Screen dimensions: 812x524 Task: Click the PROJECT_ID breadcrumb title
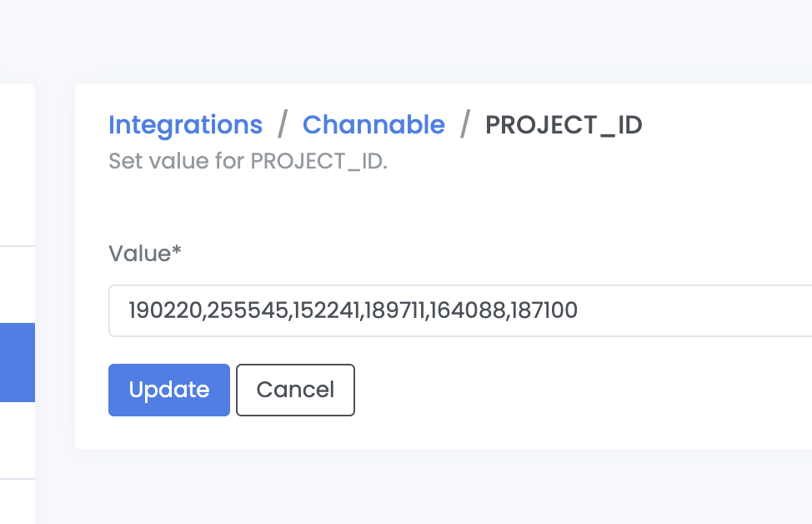[x=564, y=125]
